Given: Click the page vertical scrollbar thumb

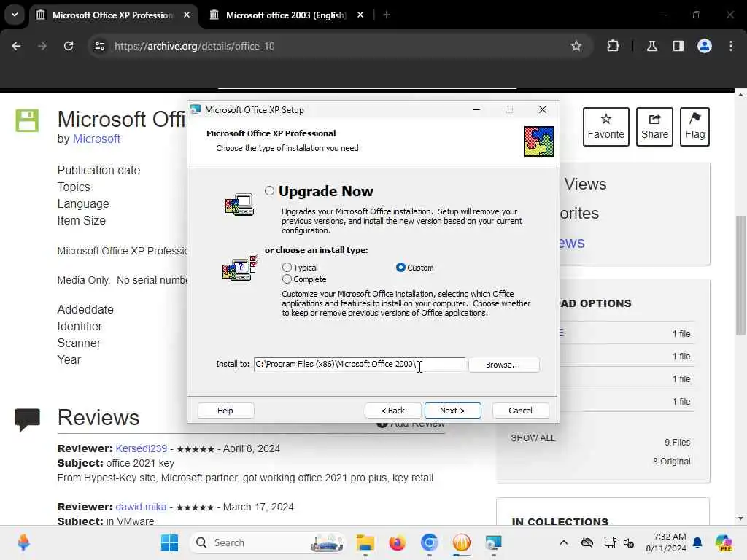Looking at the screenshot, I should pyautogui.click(x=740, y=275).
